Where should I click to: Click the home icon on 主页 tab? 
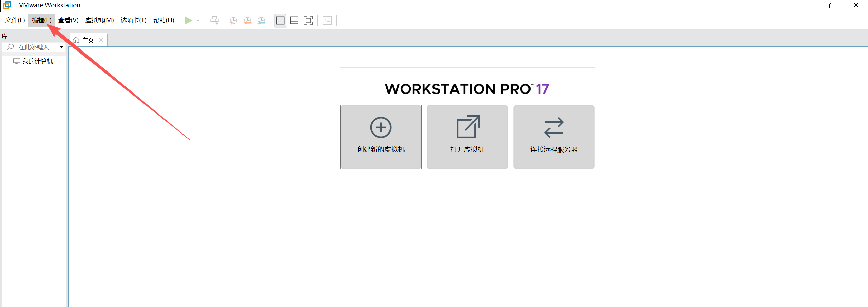(76, 40)
